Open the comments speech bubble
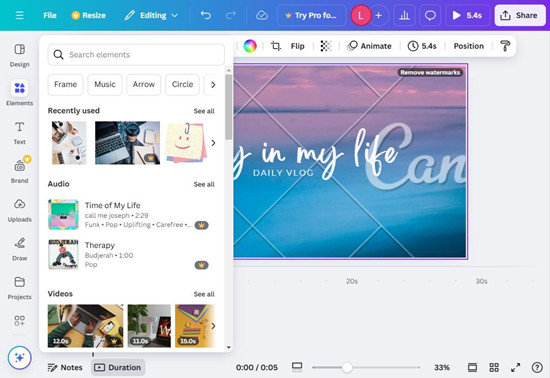Viewport: 550px width, 378px height. click(x=430, y=15)
